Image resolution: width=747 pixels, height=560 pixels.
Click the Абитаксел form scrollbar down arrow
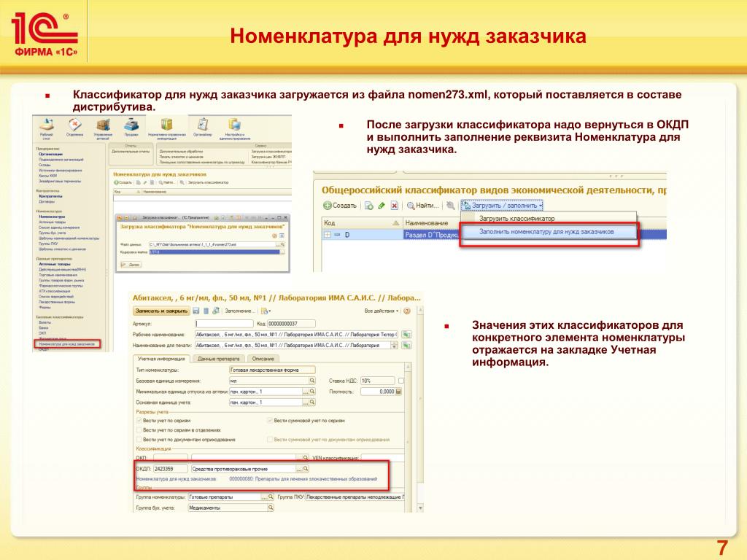pyautogui.click(x=420, y=508)
